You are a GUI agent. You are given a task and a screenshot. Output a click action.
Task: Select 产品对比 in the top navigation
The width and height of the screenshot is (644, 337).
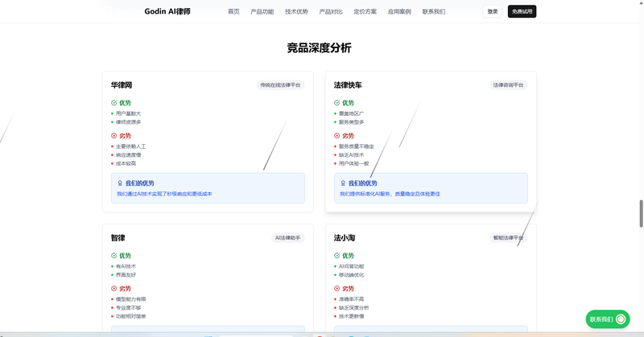(331, 11)
